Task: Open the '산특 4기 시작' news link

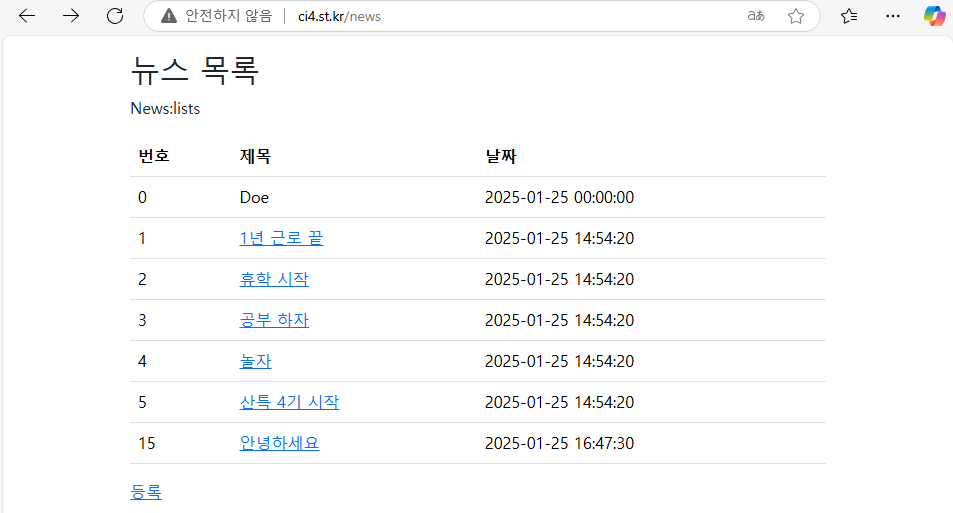Action: point(289,402)
